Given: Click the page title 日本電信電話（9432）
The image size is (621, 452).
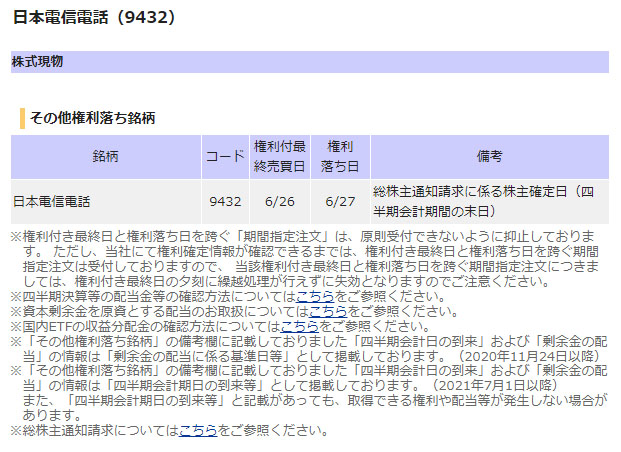Looking at the screenshot, I should [94, 17].
